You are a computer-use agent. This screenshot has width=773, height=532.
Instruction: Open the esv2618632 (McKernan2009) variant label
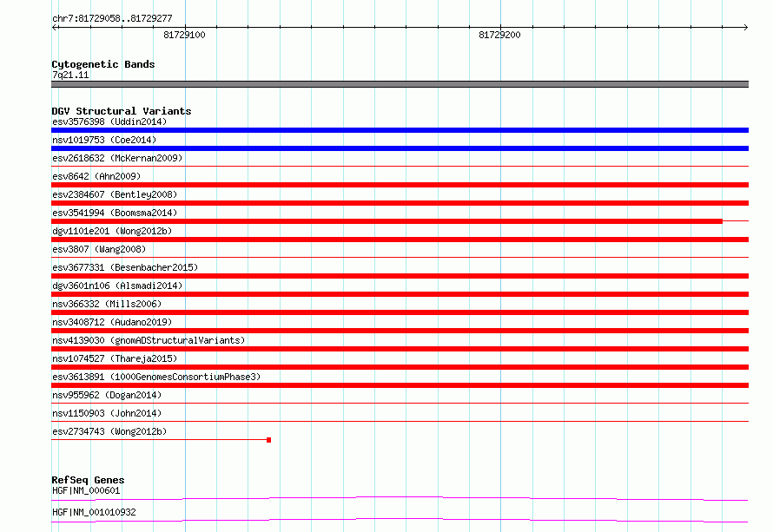tap(117, 158)
